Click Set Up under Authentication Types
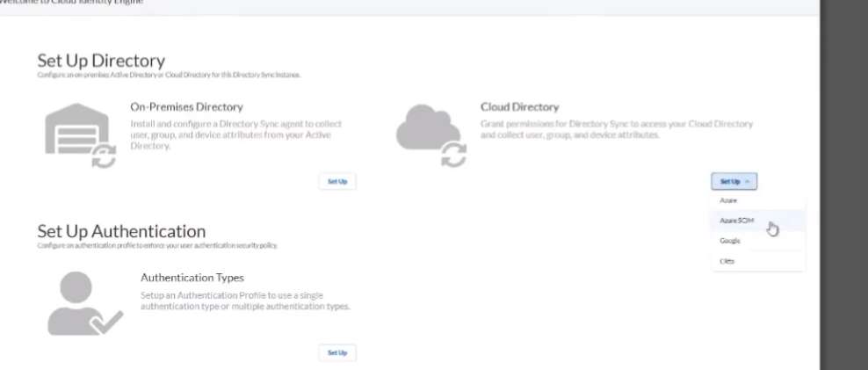 pyautogui.click(x=337, y=352)
